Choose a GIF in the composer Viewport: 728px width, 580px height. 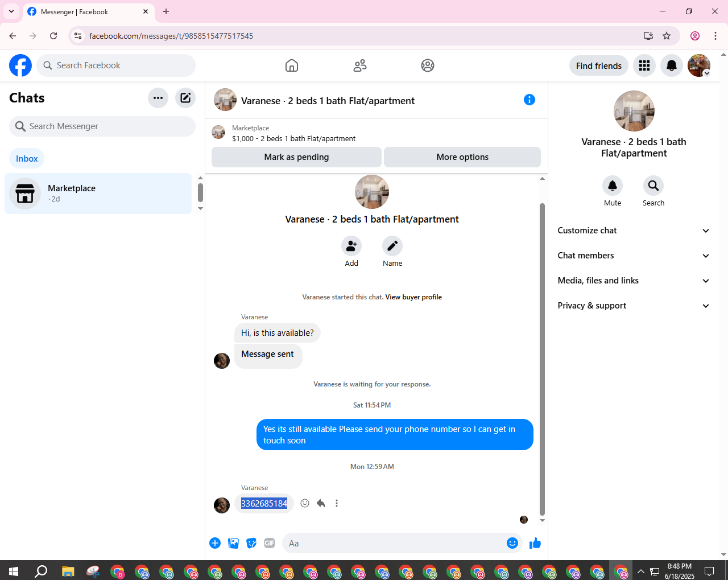pyautogui.click(x=270, y=543)
